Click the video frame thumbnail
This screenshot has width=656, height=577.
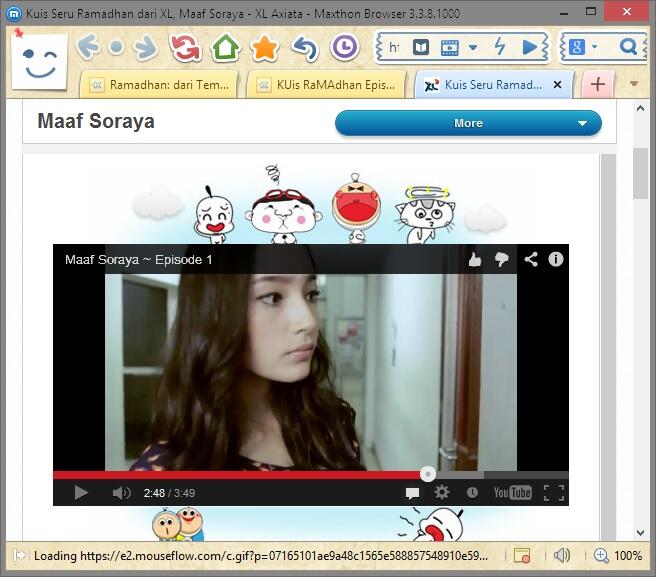[310, 372]
